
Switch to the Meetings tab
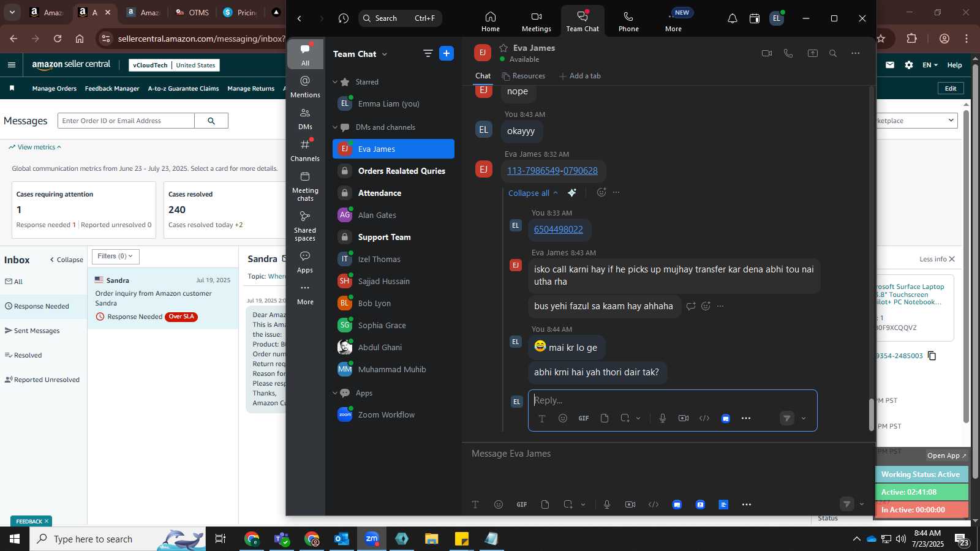click(x=537, y=21)
